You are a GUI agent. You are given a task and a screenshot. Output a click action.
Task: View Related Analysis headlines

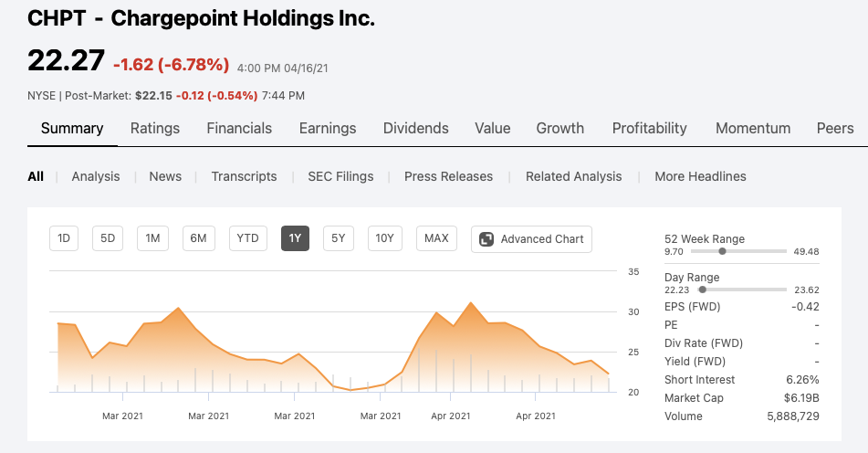coord(573,176)
